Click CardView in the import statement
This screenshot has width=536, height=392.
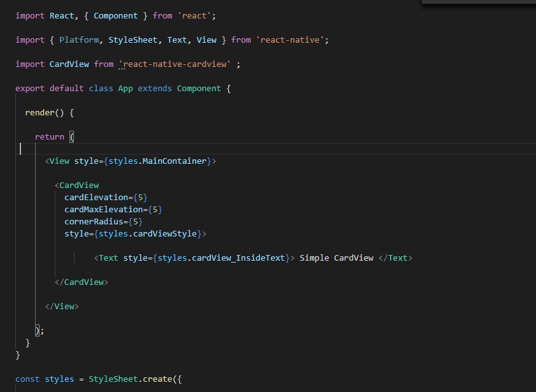click(69, 64)
